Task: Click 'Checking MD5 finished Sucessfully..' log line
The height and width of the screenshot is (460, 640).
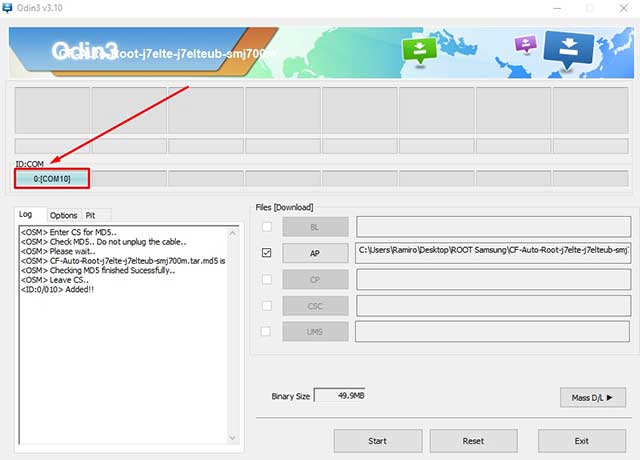Action: pyautogui.click(x=98, y=270)
